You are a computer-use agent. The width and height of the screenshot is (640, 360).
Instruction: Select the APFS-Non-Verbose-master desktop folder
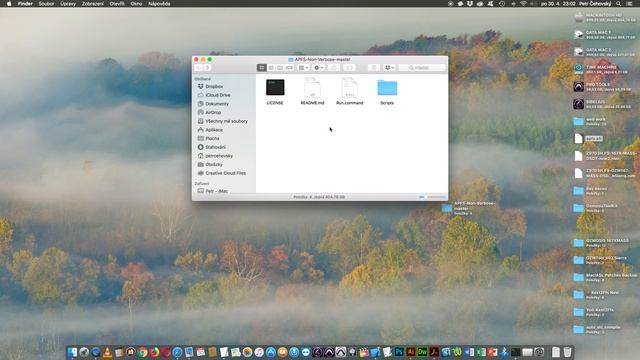[469, 208]
